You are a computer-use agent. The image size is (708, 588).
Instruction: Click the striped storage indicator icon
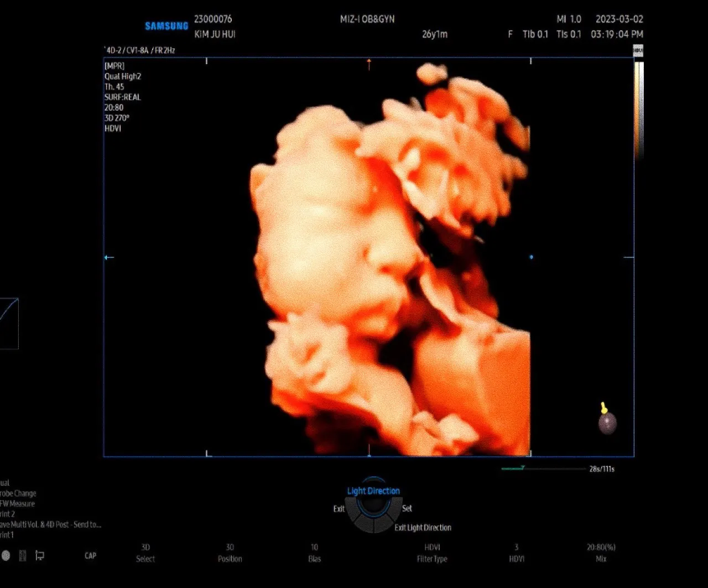pyautogui.click(x=23, y=555)
